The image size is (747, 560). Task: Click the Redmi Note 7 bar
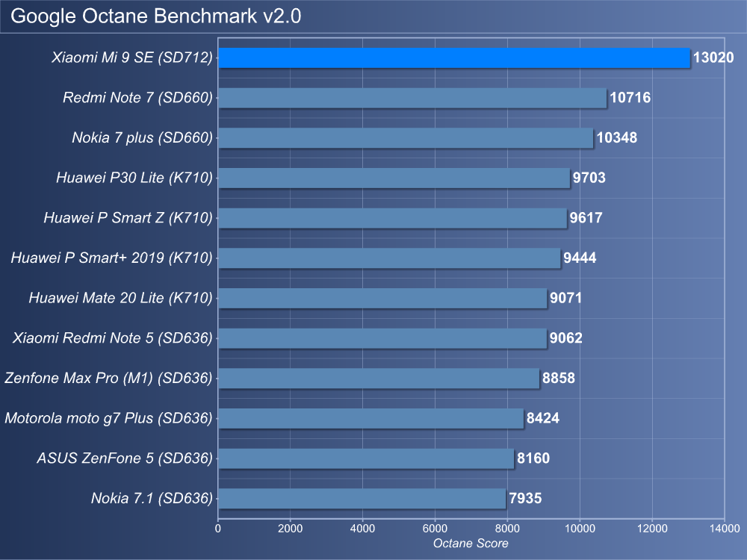[x=412, y=98]
